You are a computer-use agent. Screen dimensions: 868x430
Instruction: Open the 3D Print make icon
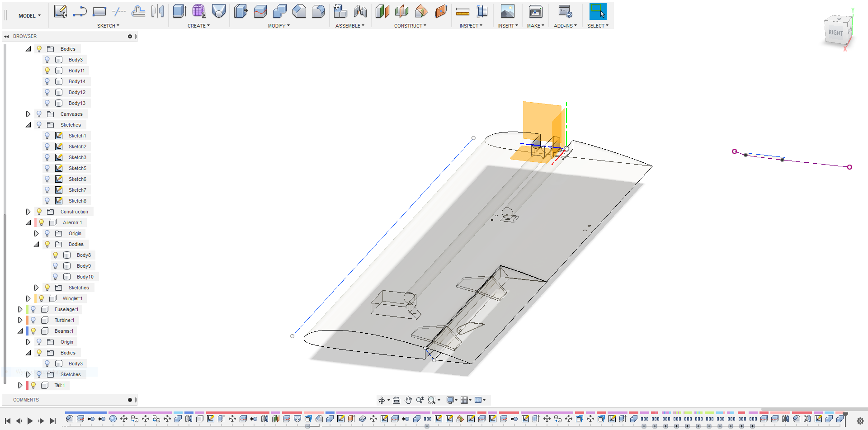[x=536, y=11]
